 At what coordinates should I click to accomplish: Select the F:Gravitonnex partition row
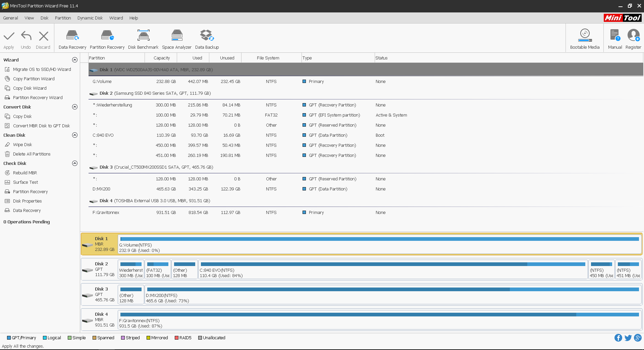click(366, 213)
